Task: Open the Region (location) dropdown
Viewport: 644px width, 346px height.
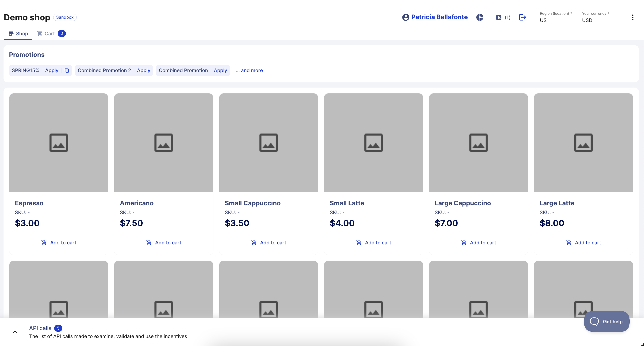Action: [559, 20]
